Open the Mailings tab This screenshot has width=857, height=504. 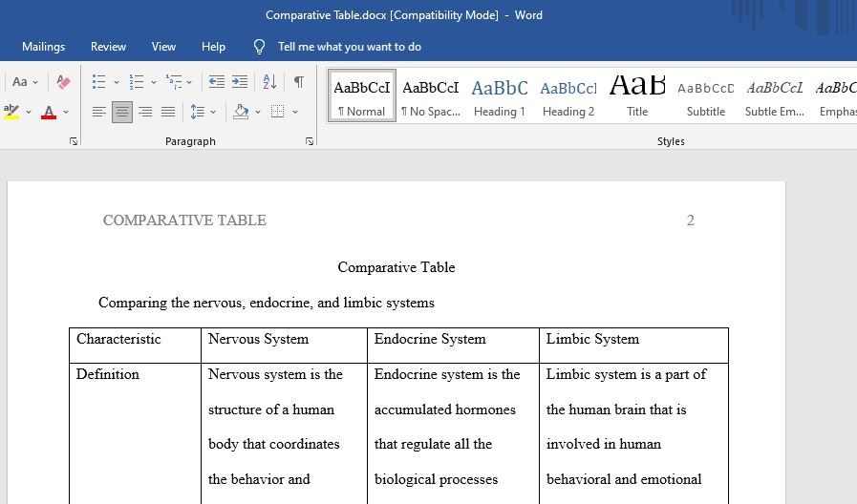pos(43,47)
